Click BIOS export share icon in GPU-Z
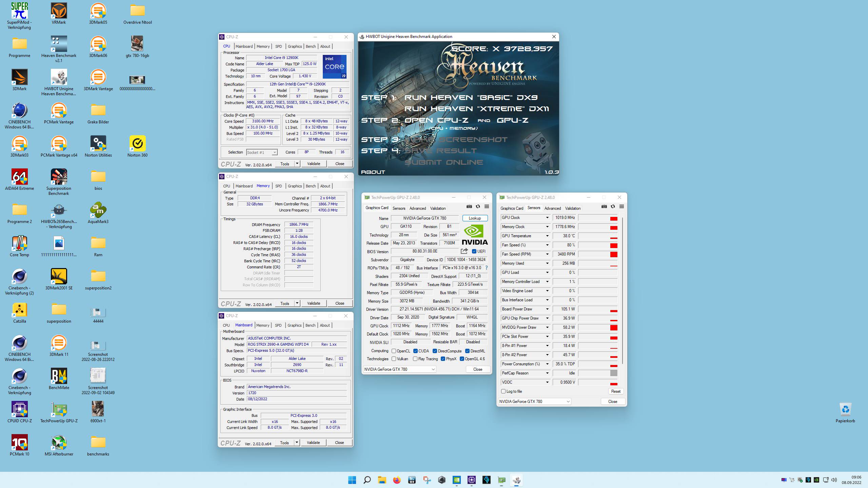Screen dimensions: 868x488 tap(464, 251)
